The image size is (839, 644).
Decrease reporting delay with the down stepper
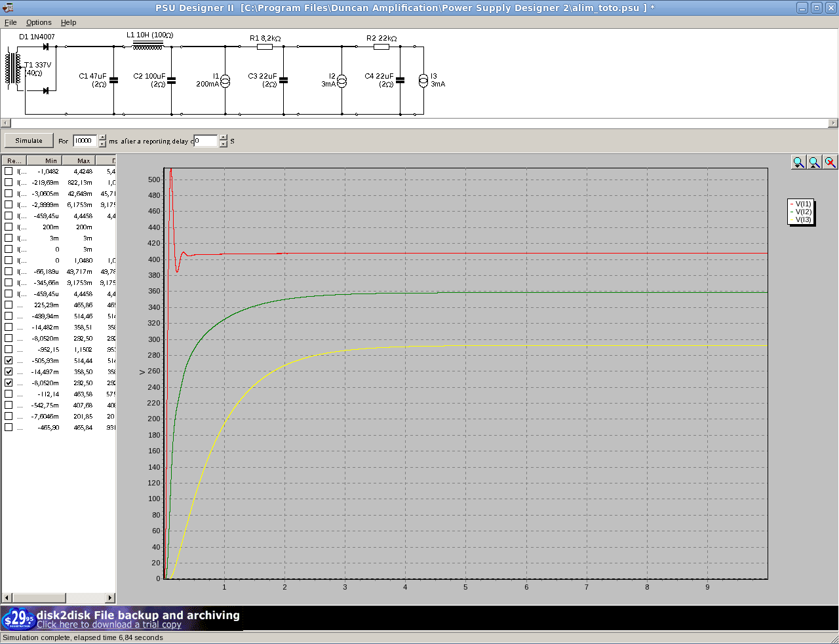[x=224, y=144]
